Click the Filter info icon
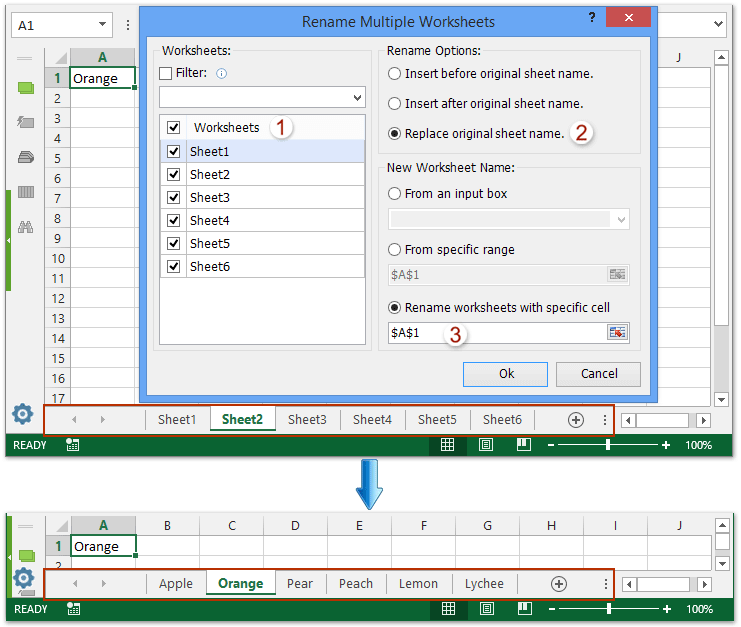Screen dimensions: 741x627 [222, 73]
